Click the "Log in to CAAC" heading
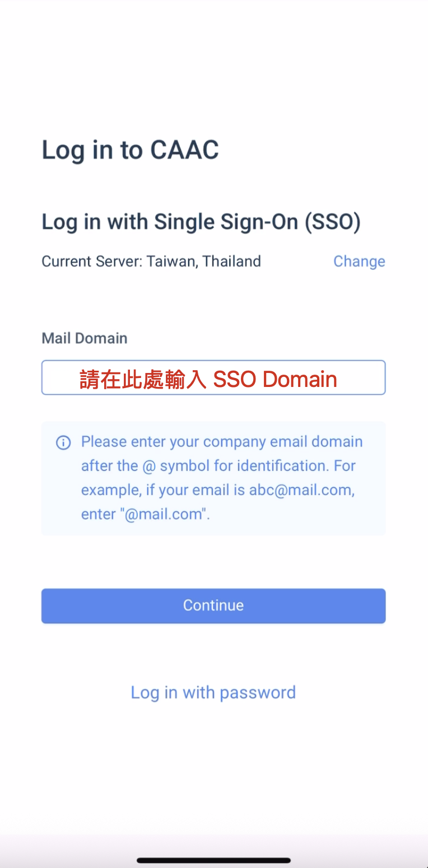Screen dimensions: 428x868 pyautogui.click(x=130, y=150)
